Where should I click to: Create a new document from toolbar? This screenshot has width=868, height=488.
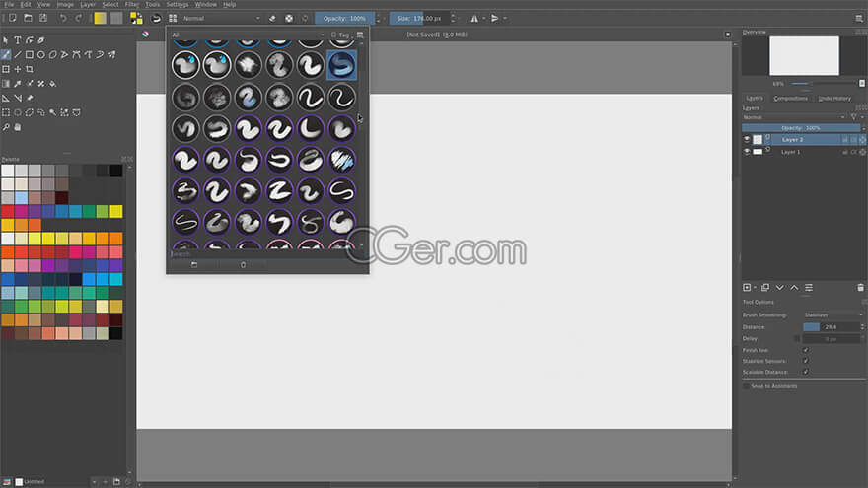point(13,19)
